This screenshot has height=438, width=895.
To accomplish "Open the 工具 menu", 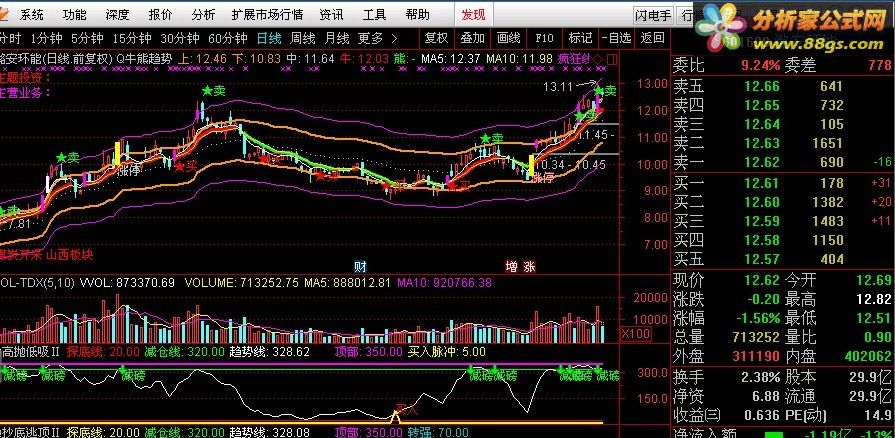I will pos(374,14).
